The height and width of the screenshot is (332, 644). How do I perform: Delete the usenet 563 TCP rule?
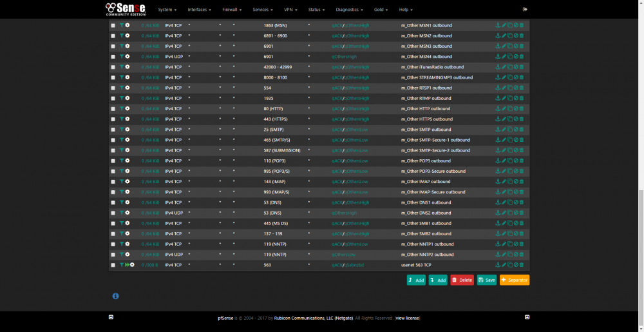click(x=522, y=265)
